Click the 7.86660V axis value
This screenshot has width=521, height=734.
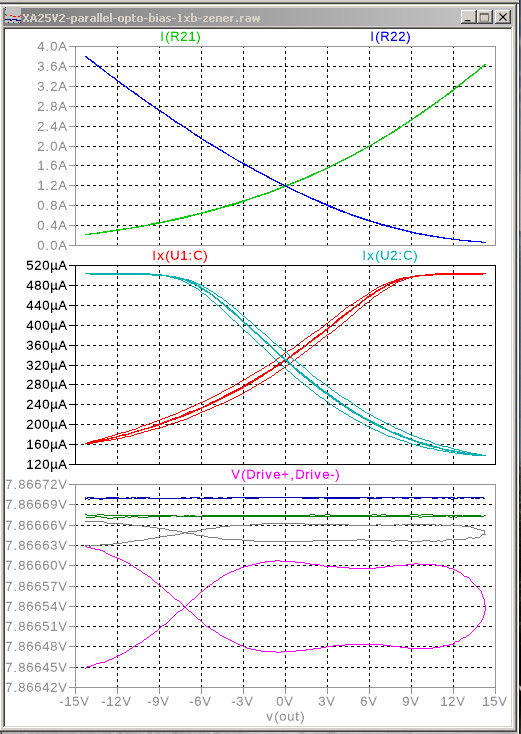click(x=37, y=565)
